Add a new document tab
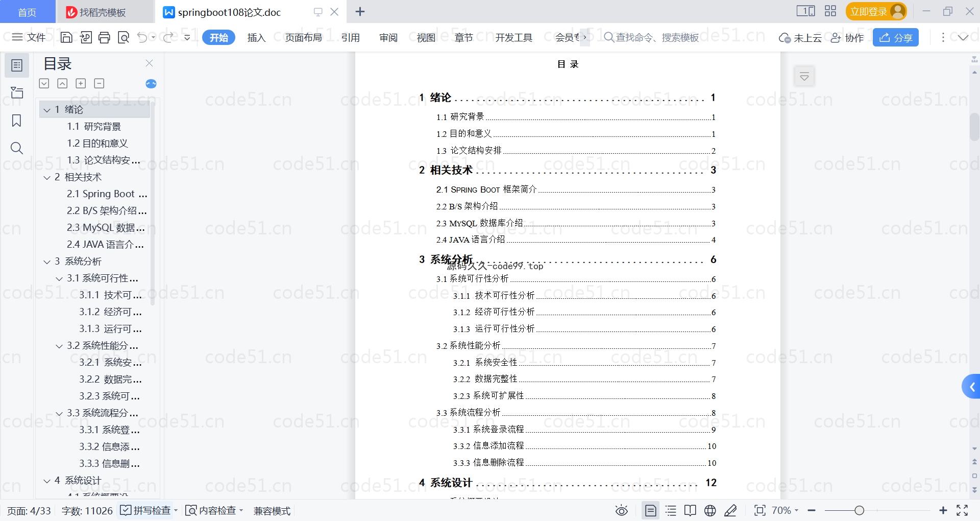This screenshot has height=521, width=980. click(x=360, y=11)
